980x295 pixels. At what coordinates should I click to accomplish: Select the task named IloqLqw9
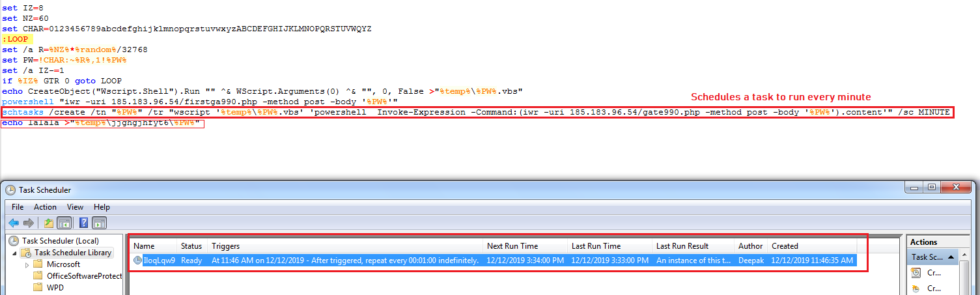(159, 260)
